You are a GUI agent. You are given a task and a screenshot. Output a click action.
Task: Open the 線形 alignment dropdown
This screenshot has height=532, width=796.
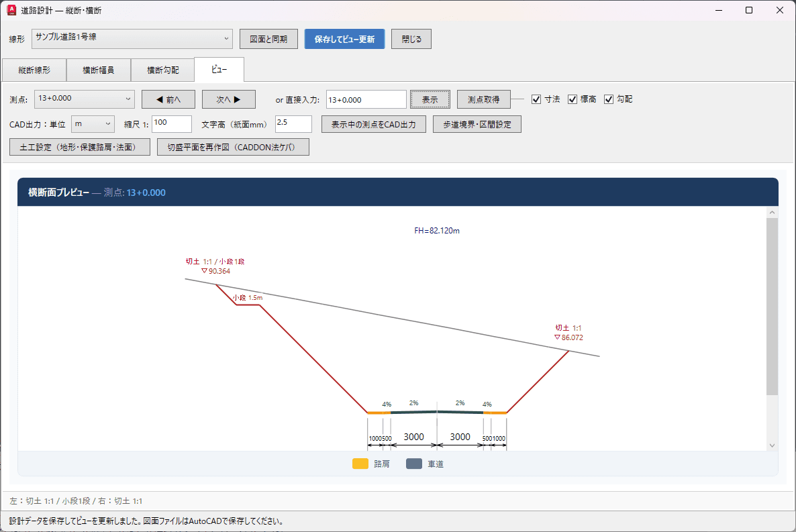click(132, 39)
